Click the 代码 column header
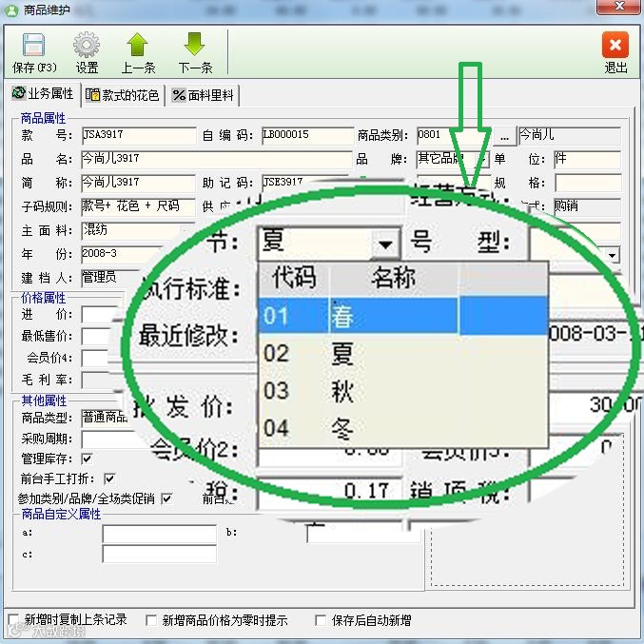This screenshot has height=644, width=644. pyautogui.click(x=294, y=278)
